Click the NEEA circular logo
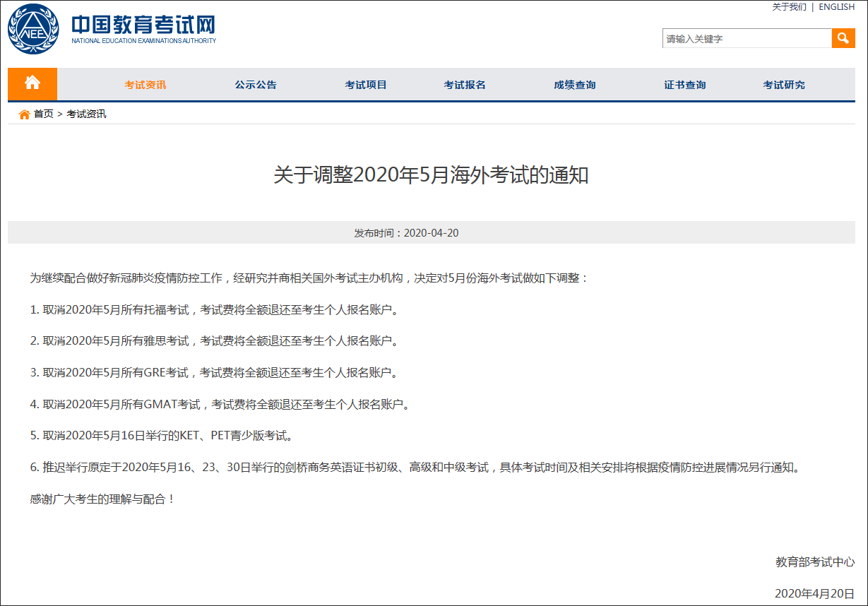Image resolution: width=868 pixels, height=606 pixels. pos(34,29)
